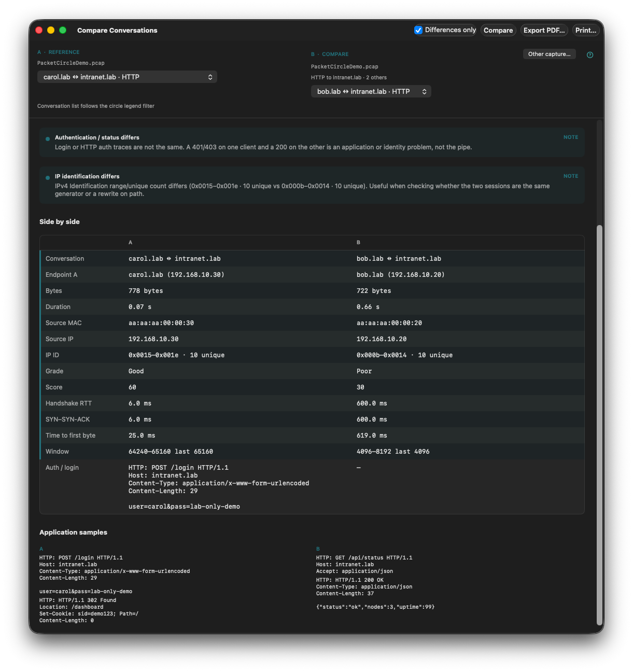Screen dimensions: 633x672
Task: Click the Duration value '0.66 s'
Action: [368, 307]
